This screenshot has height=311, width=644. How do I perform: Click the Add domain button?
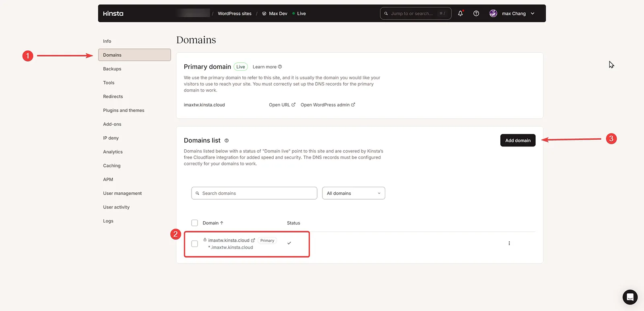pos(518,140)
